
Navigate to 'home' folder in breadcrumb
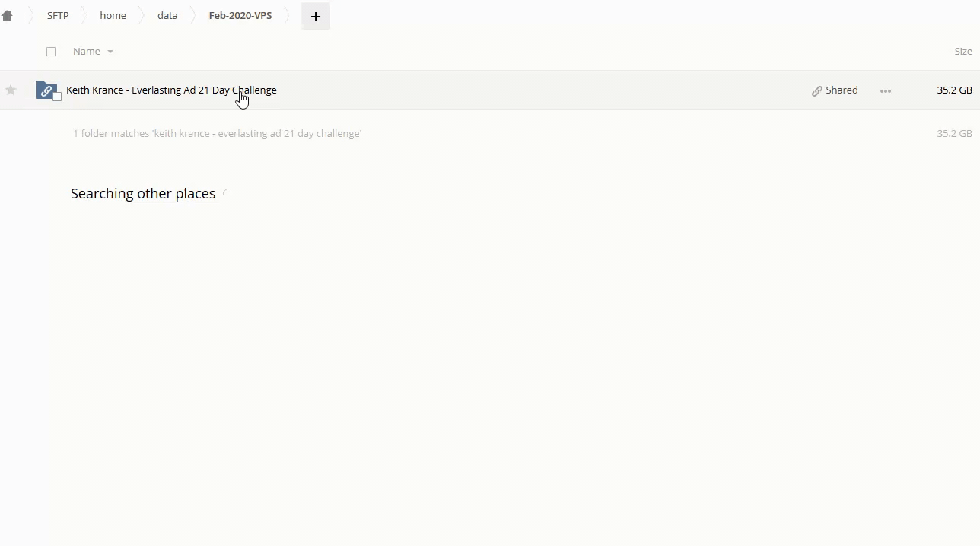pos(113,16)
